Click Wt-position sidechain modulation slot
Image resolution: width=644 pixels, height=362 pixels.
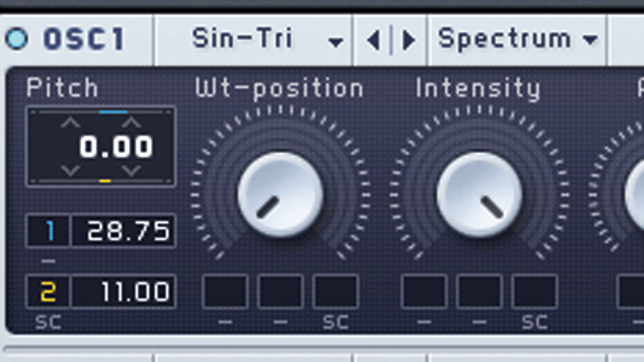coord(336,292)
